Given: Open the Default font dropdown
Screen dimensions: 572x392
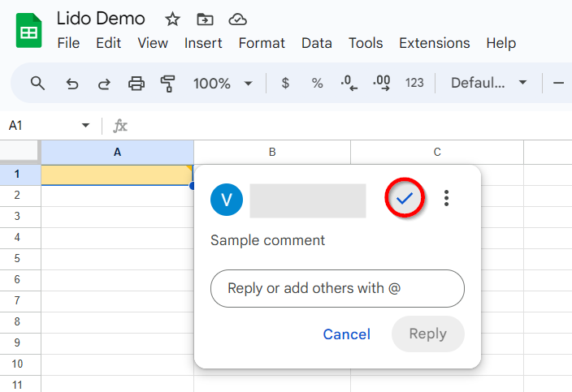Looking at the screenshot, I should pos(489,83).
